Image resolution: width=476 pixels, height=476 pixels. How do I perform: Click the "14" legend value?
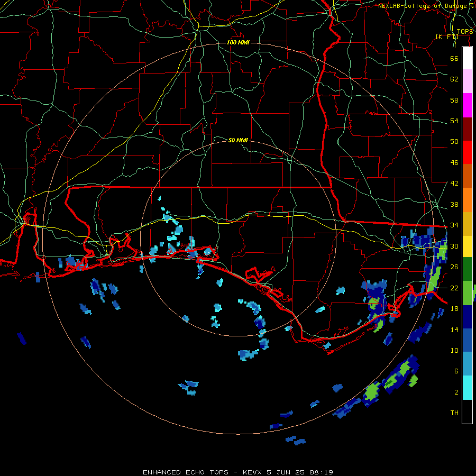click(x=454, y=329)
